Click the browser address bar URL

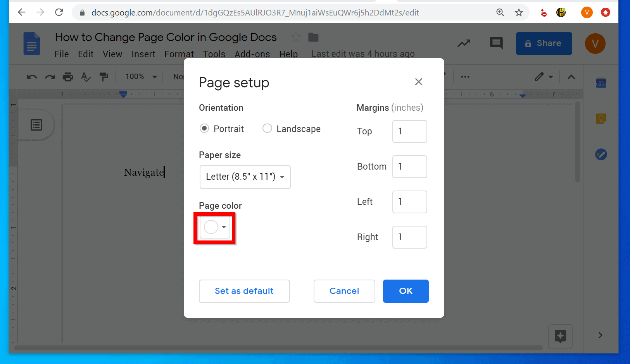255,12
